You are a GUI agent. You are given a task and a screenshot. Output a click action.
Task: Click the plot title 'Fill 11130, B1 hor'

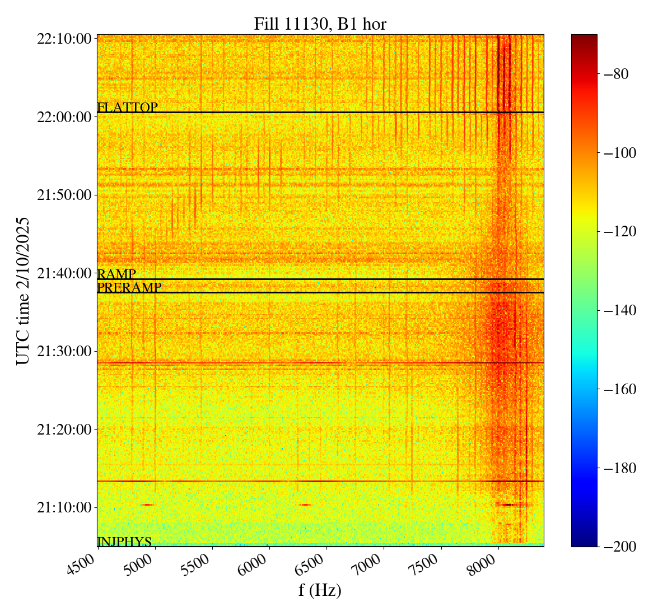click(320, 24)
